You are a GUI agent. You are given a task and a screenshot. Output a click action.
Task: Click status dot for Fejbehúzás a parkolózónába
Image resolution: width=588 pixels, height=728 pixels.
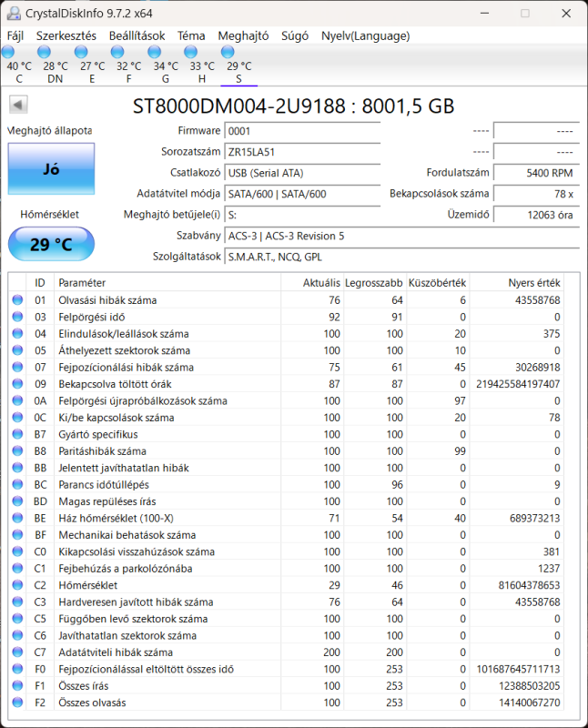click(17, 568)
